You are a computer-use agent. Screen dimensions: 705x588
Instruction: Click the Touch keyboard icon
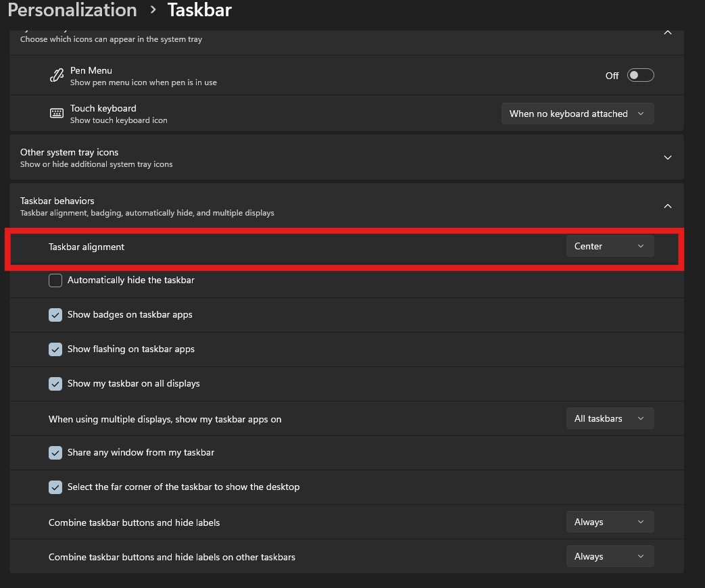(x=57, y=114)
